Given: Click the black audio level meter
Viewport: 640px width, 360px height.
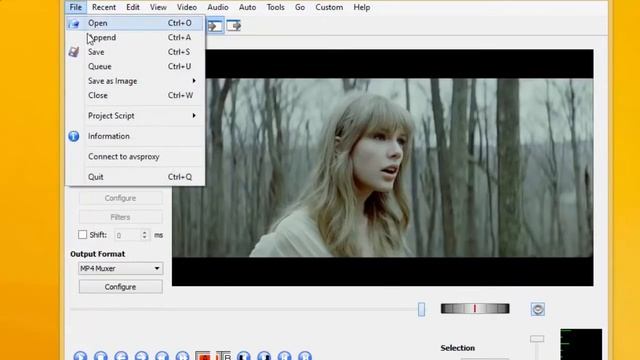Looking at the screenshot, I should [581, 344].
